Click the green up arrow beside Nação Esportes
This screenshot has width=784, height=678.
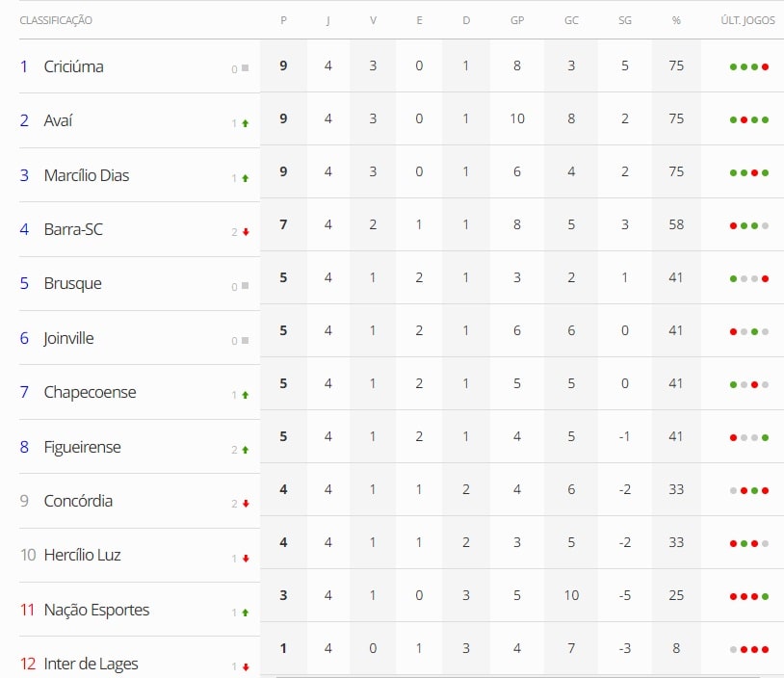(246, 613)
